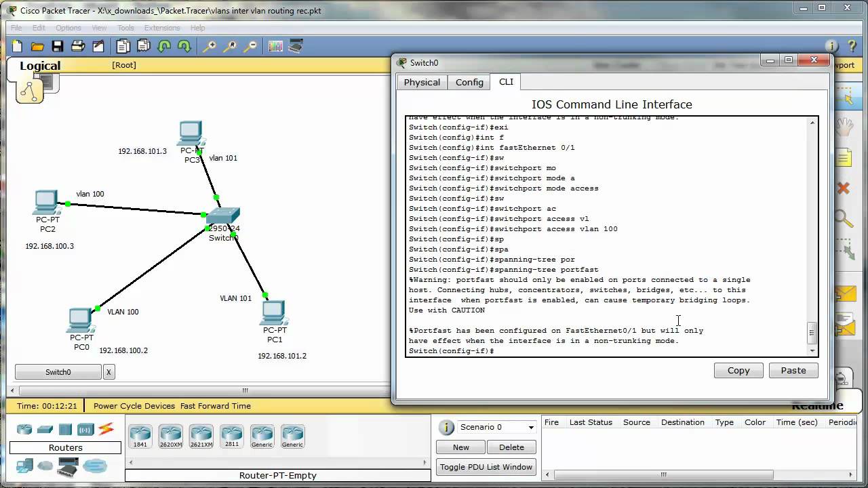Click the Paste button in CLI window
Image resolution: width=868 pixels, height=488 pixels.
pyautogui.click(x=793, y=370)
